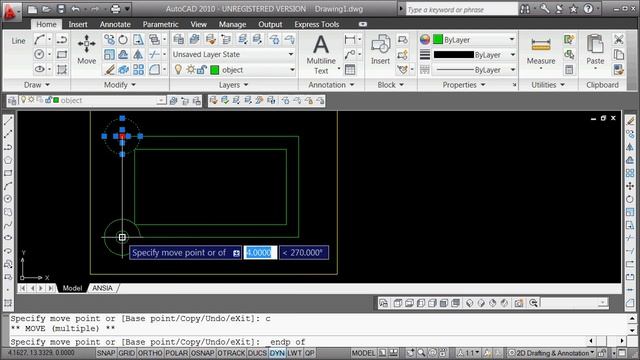Expand the Layers panel
The width and height of the screenshot is (640, 360).
[233, 85]
